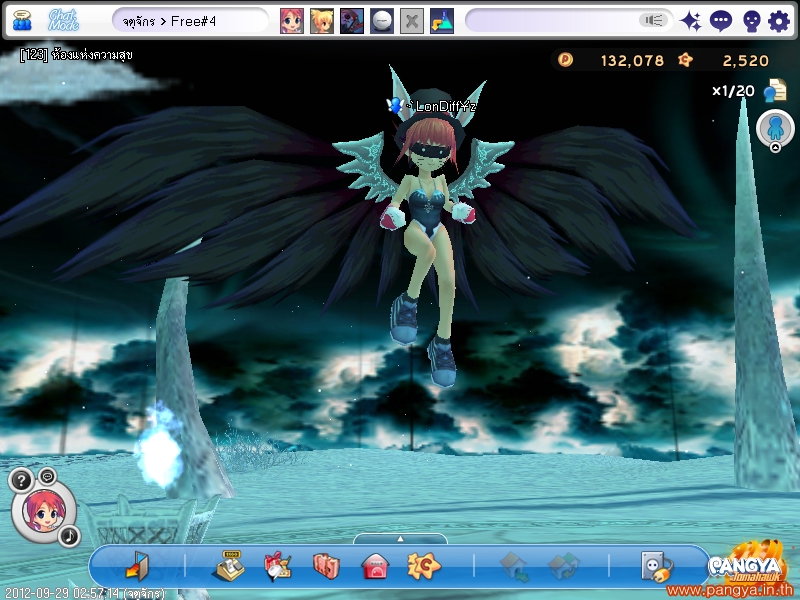Click the grayed house swap icon
The width and height of the screenshot is (800, 600).
(x=563, y=567)
